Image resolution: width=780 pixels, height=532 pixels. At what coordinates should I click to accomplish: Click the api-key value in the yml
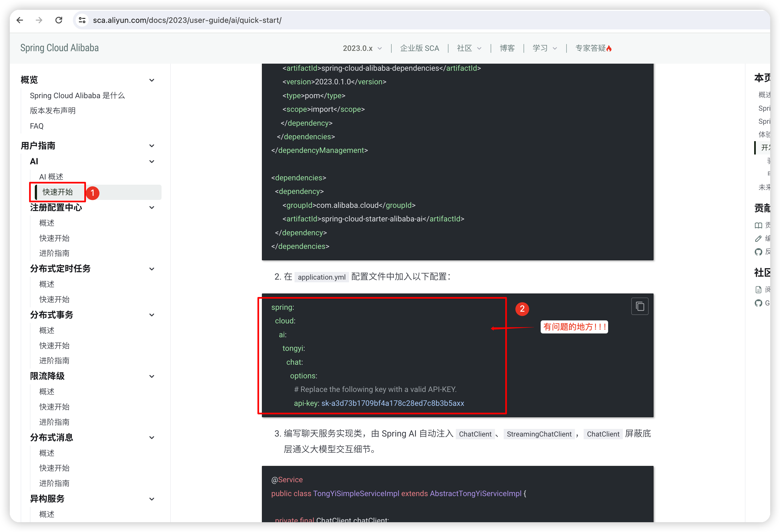(x=393, y=403)
